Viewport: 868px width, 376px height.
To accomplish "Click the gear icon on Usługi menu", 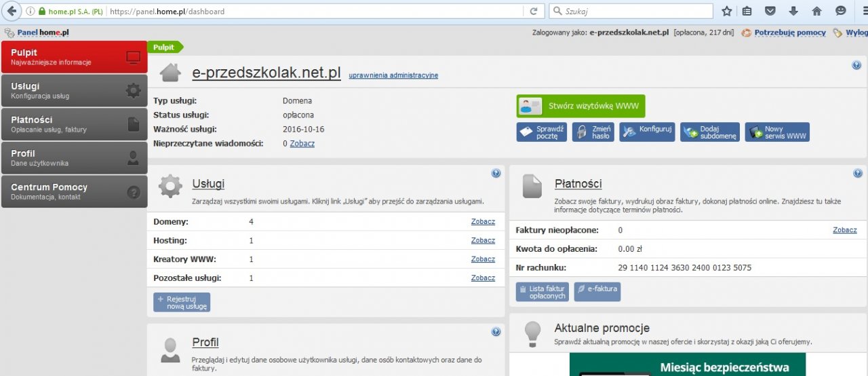I will [x=133, y=91].
